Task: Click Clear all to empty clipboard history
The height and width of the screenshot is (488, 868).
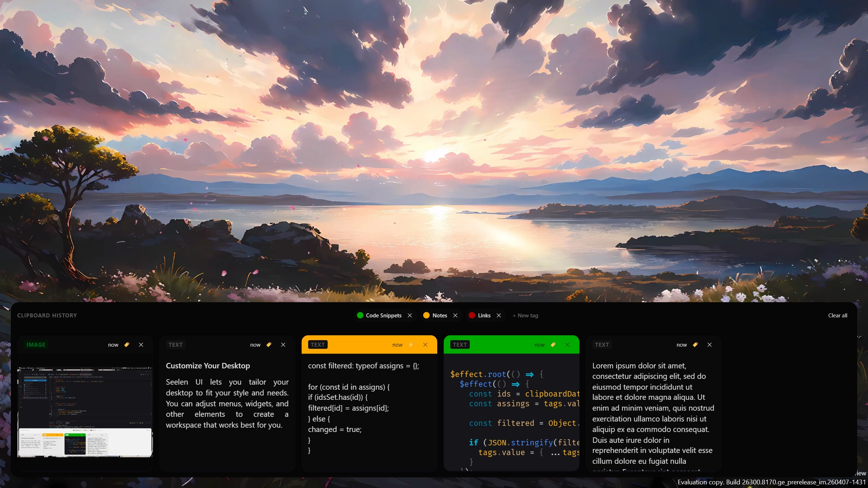Action: [x=838, y=315]
